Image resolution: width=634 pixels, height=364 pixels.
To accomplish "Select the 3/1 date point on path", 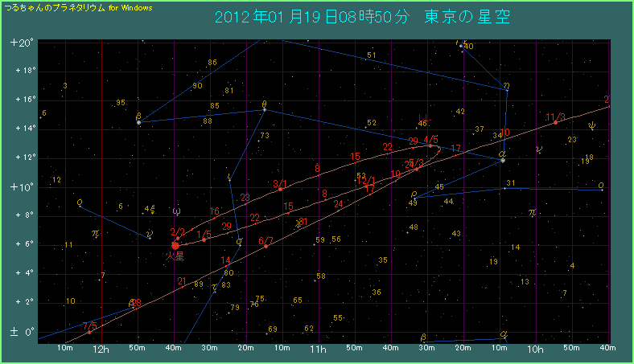I will [x=280, y=189].
